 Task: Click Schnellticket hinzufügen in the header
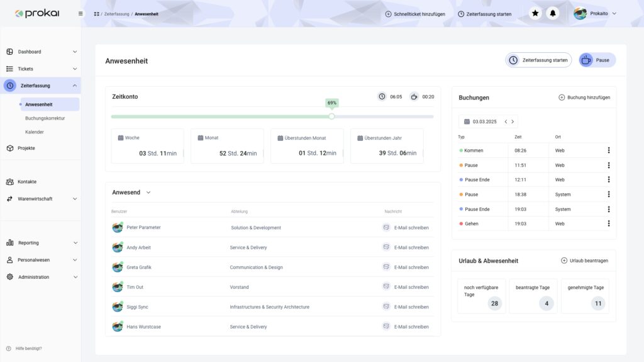tap(414, 14)
